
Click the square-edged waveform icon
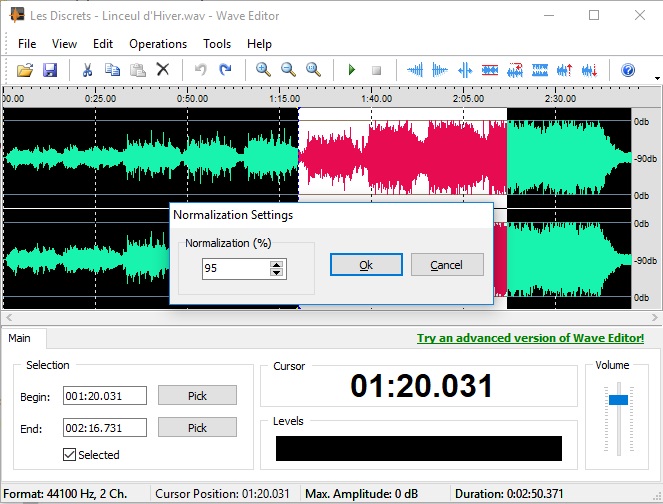coord(540,70)
